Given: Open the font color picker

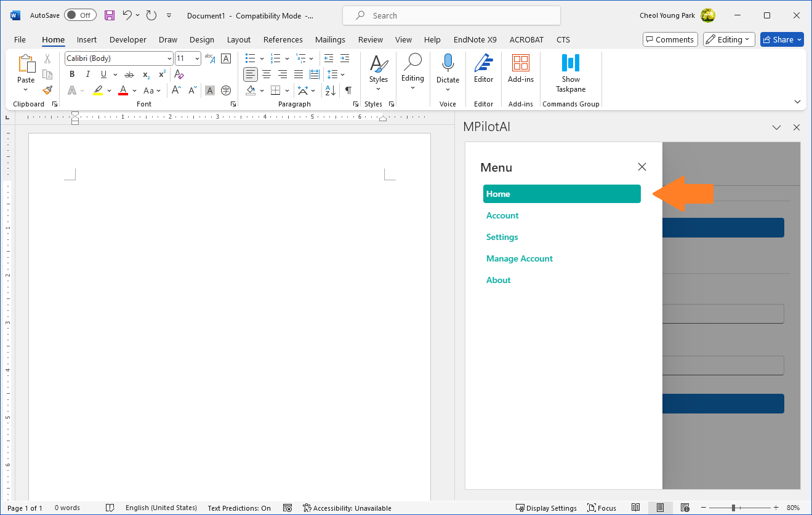Looking at the screenshot, I should pos(135,90).
